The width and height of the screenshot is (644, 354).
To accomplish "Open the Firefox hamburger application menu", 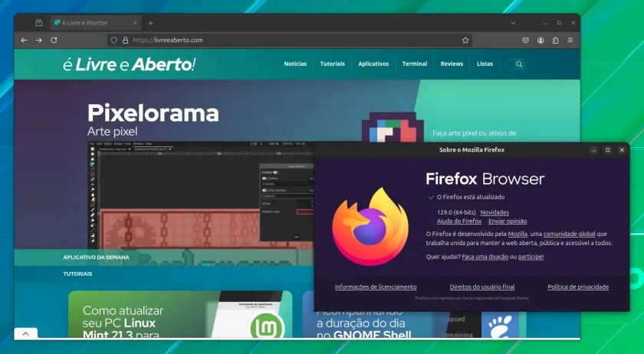I will [570, 41].
